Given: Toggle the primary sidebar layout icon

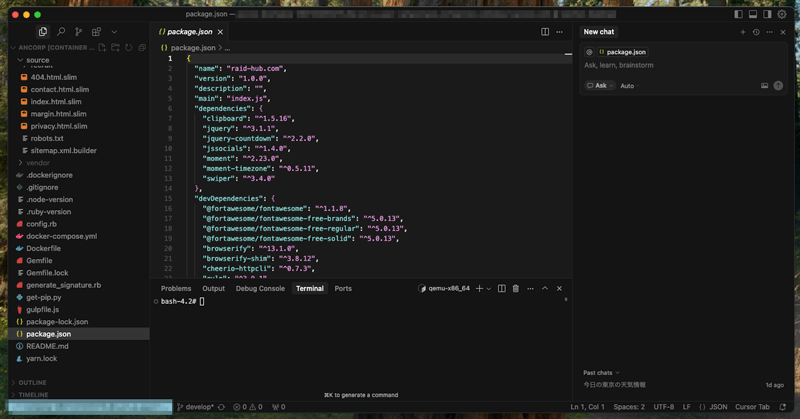Looking at the screenshot, I should pos(738,14).
